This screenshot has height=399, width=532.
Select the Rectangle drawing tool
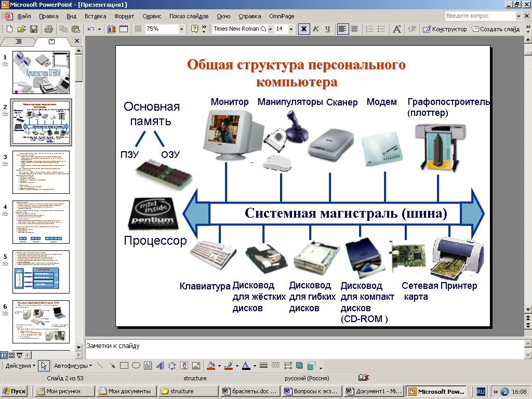click(124, 365)
